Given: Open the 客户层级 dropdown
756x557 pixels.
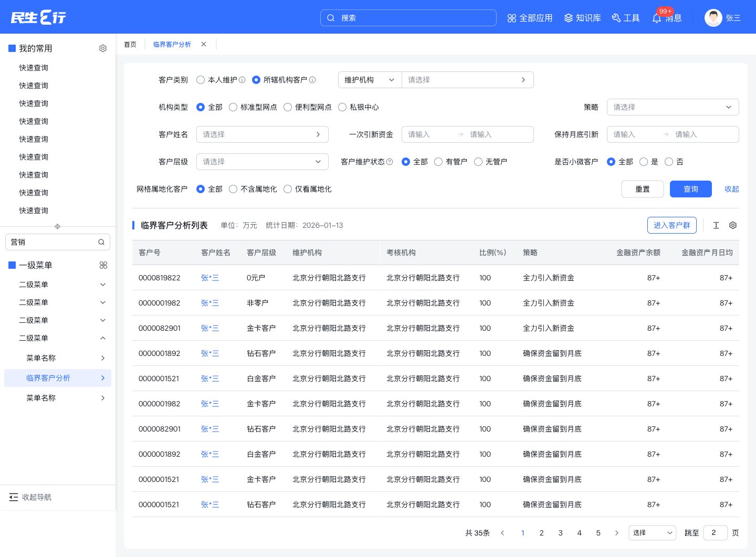Looking at the screenshot, I should click(262, 162).
